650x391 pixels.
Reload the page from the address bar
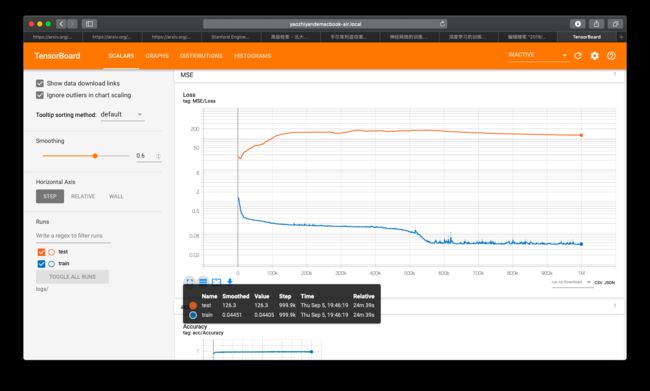pos(442,24)
